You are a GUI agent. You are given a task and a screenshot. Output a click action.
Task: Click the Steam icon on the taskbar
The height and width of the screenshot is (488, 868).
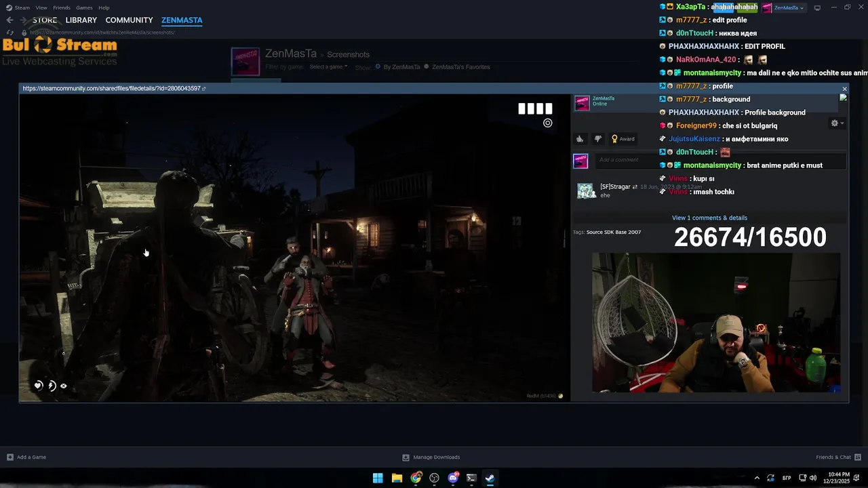click(490, 478)
